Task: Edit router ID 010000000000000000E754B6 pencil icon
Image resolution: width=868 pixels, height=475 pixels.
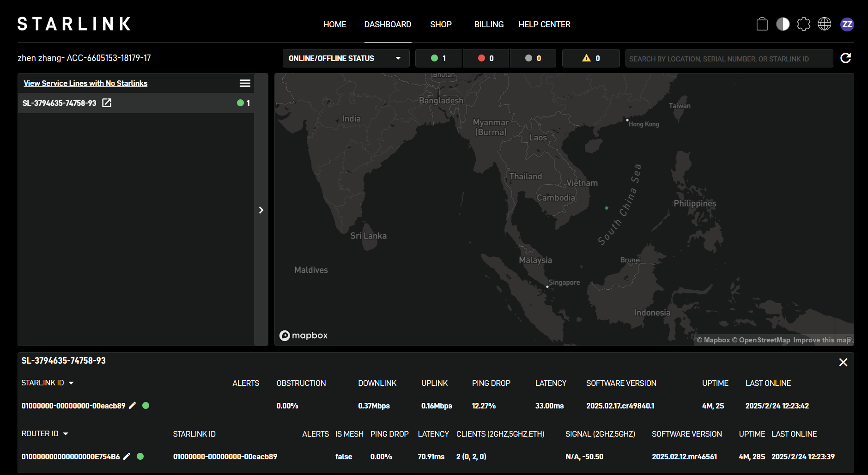Action: 127,456
